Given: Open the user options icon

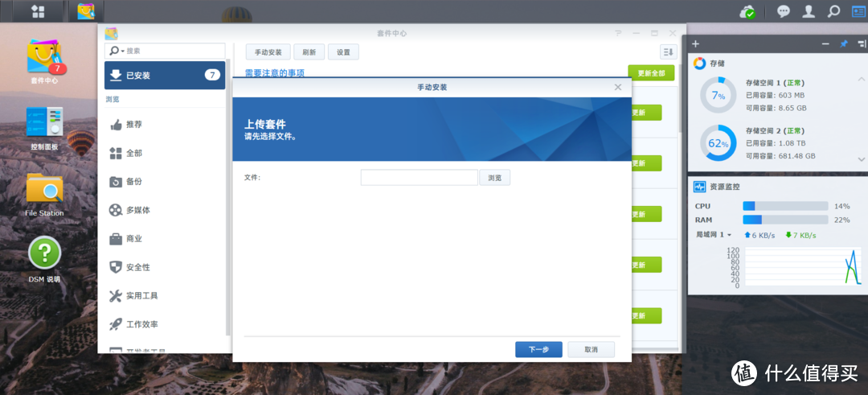Looking at the screenshot, I should click(809, 11).
